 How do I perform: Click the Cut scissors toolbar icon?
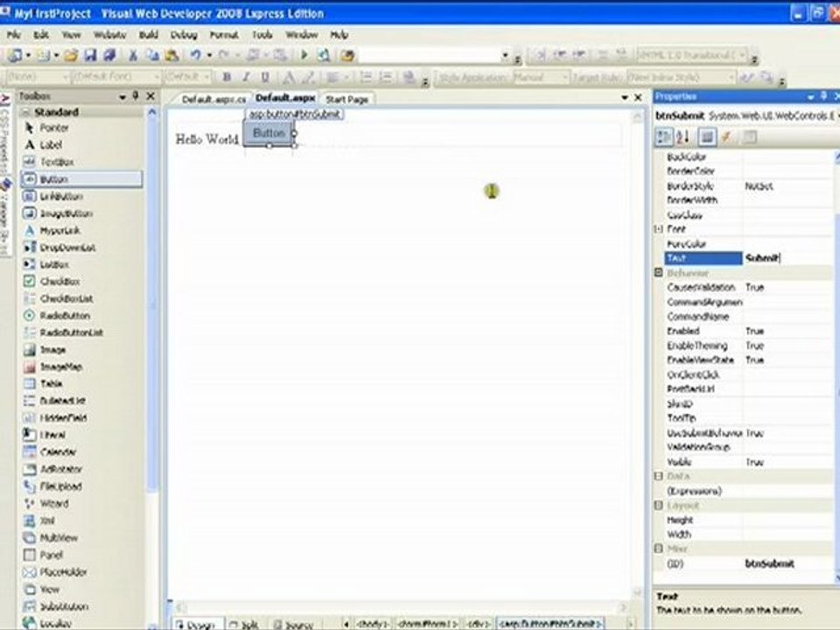pos(133,55)
